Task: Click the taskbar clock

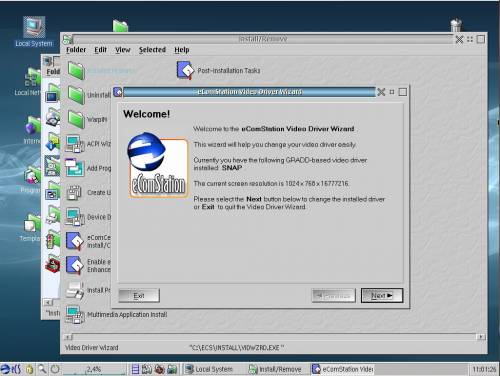Action: pyautogui.click(x=484, y=369)
